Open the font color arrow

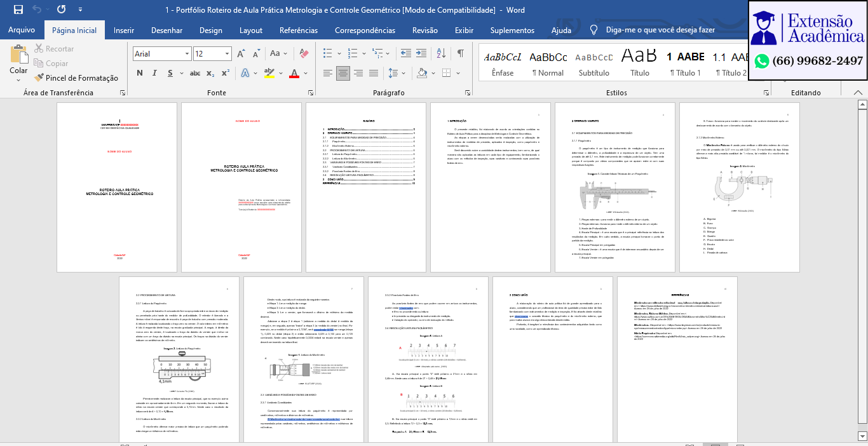point(304,73)
